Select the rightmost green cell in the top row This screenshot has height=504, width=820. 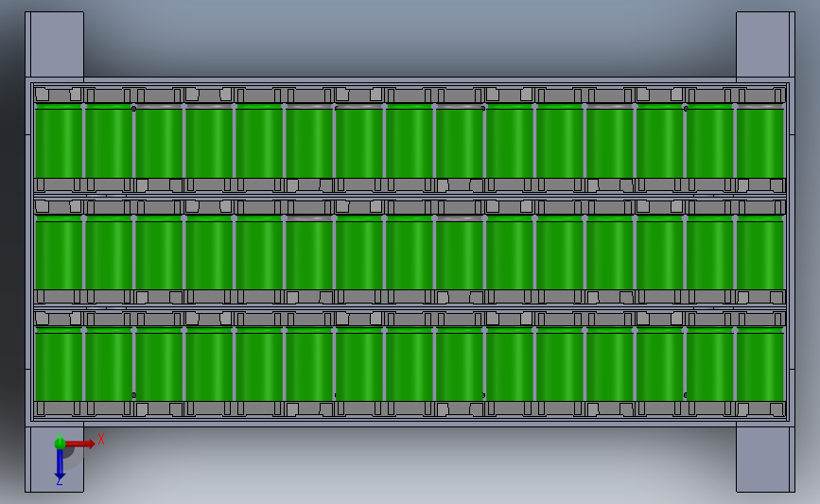759,141
